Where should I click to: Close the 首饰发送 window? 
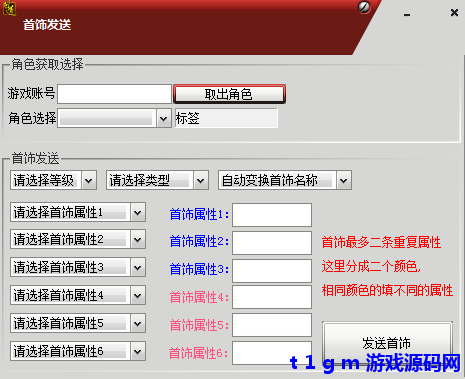454,13
